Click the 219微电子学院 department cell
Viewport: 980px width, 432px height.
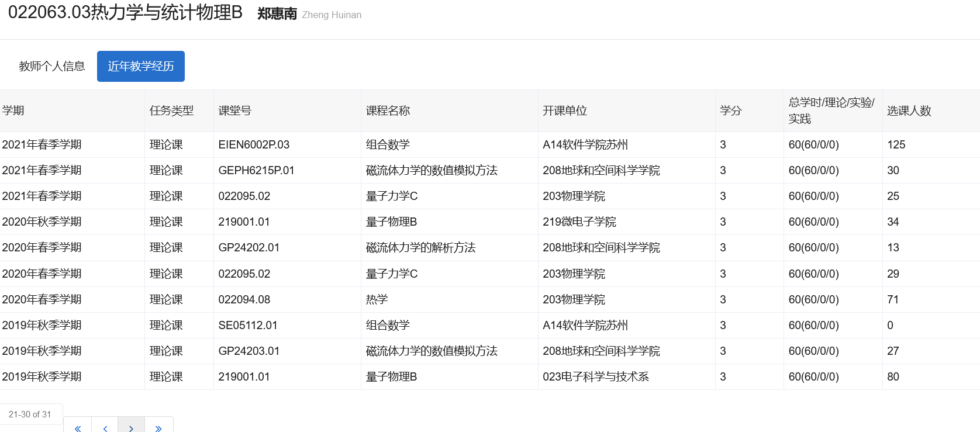(579, 222)
